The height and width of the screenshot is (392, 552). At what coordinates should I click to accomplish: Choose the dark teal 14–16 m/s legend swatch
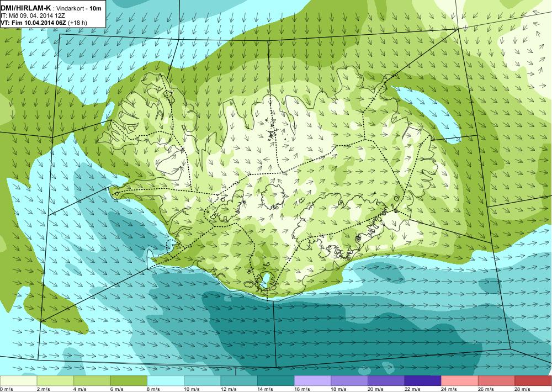coord(275,381)
